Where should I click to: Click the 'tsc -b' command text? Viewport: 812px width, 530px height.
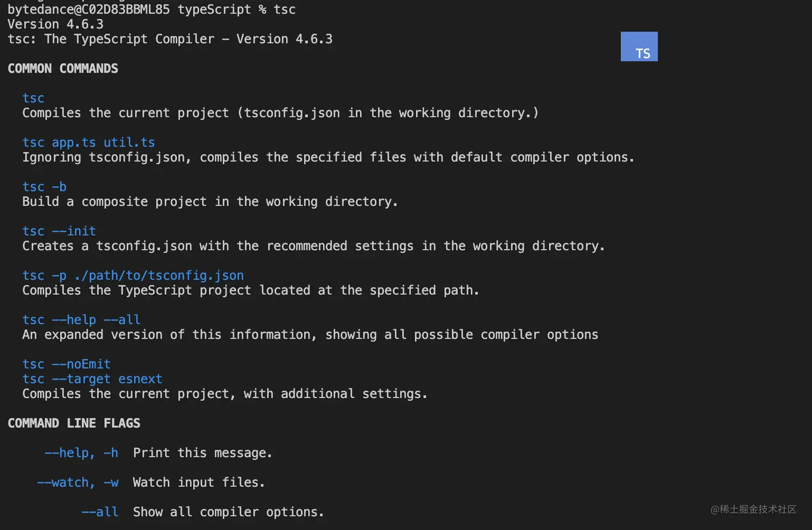tap(45, 187)
